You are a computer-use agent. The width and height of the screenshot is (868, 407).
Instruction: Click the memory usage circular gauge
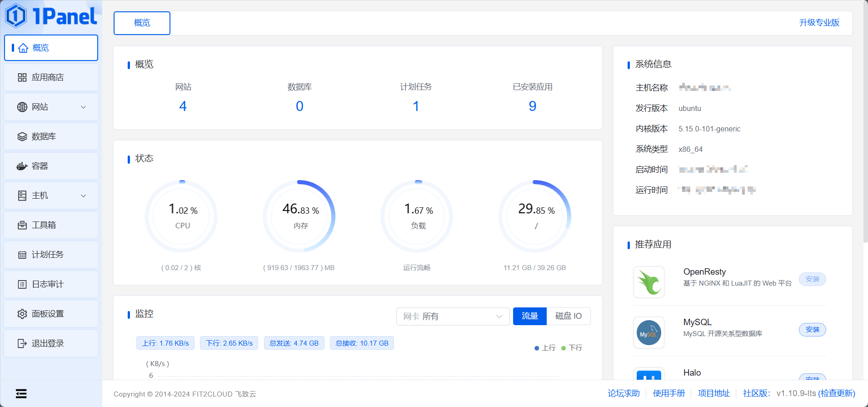pos(300,216)
